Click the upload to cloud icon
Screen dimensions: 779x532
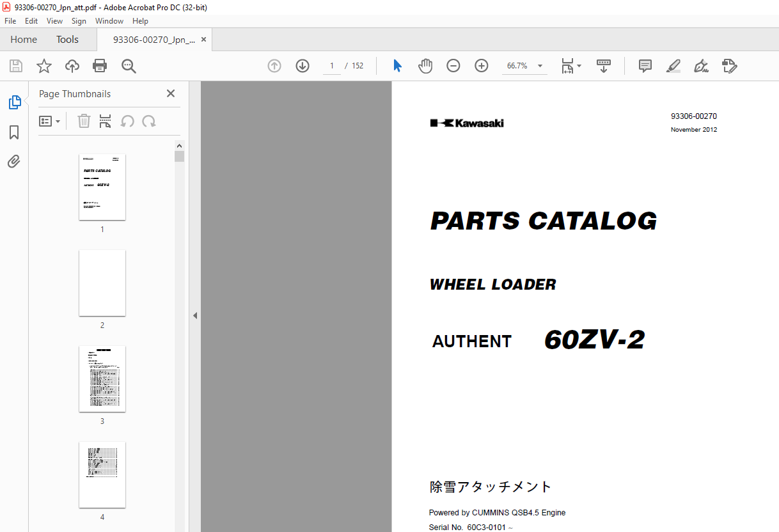pyautogui.click(x=72, y=66)
